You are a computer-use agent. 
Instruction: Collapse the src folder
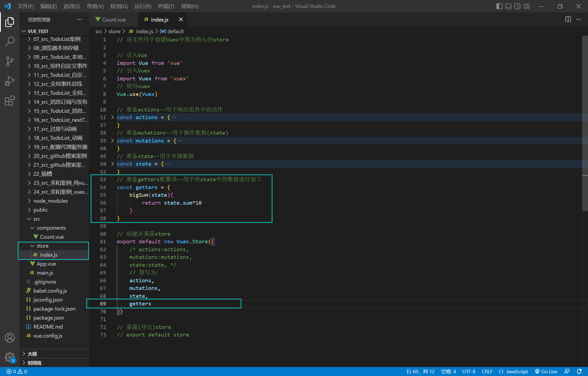coord(54,219)
